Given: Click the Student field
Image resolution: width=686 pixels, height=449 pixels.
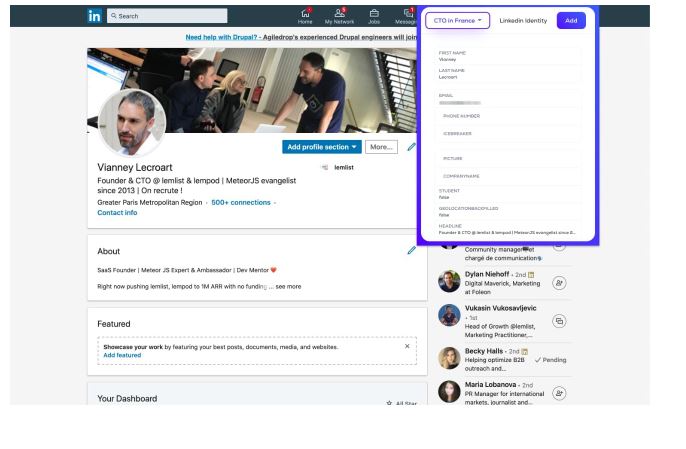Looking at the screenshot, I should coord(509,194).
